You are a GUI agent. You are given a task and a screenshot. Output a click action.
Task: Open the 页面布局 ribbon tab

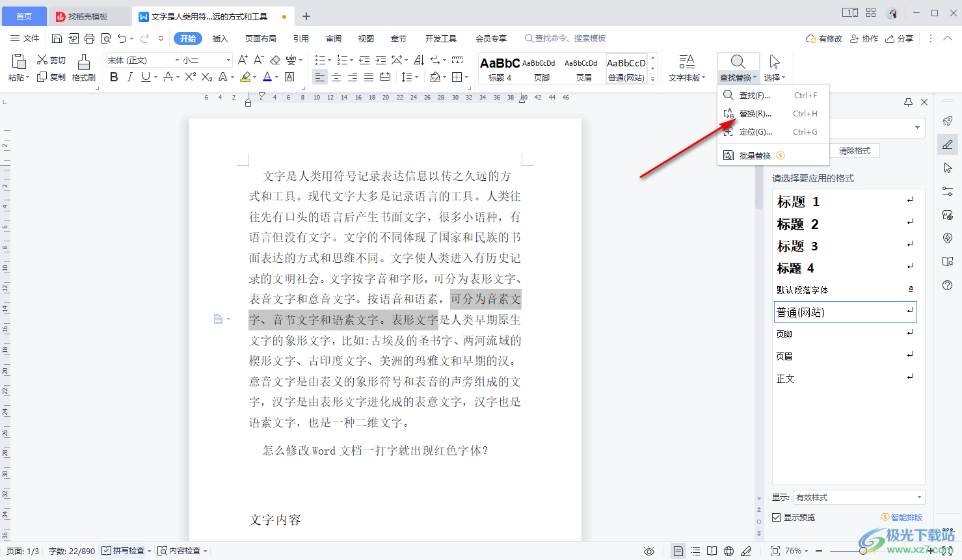pyautogui.click(x=261, y=38)
